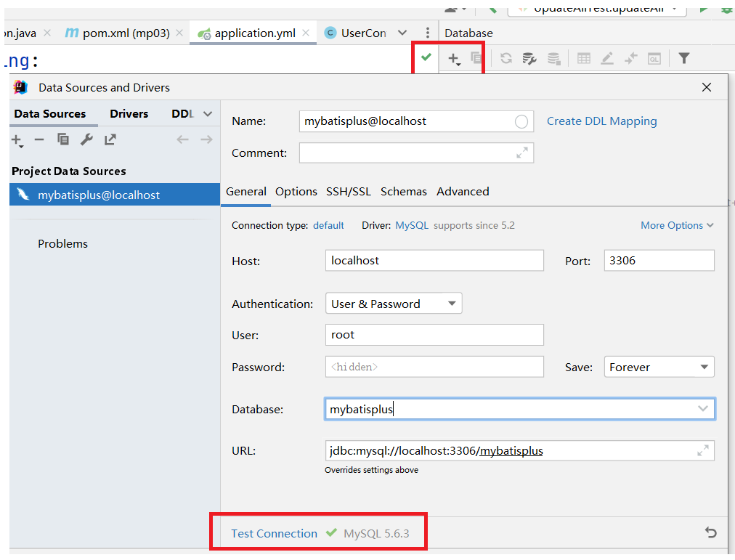Image resolution: width=735 pixels, height=560 pixels.
Task: Select the General tab
Action: tap(246, 192)
